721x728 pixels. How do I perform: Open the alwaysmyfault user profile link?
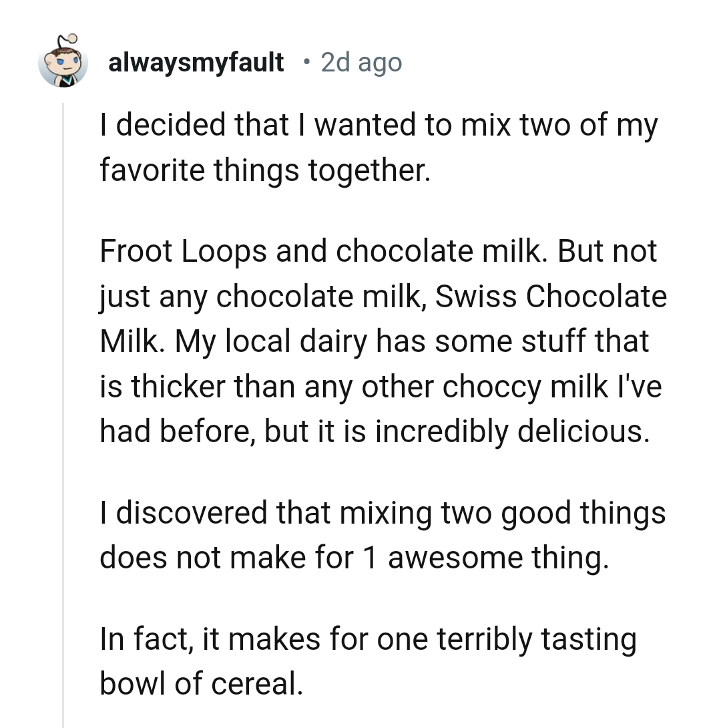(x=196, y=63)
